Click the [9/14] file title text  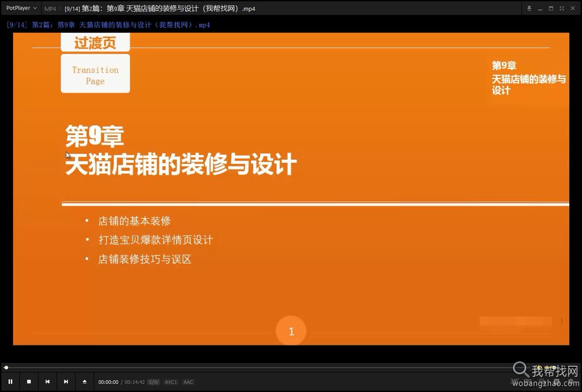point(160,9)
